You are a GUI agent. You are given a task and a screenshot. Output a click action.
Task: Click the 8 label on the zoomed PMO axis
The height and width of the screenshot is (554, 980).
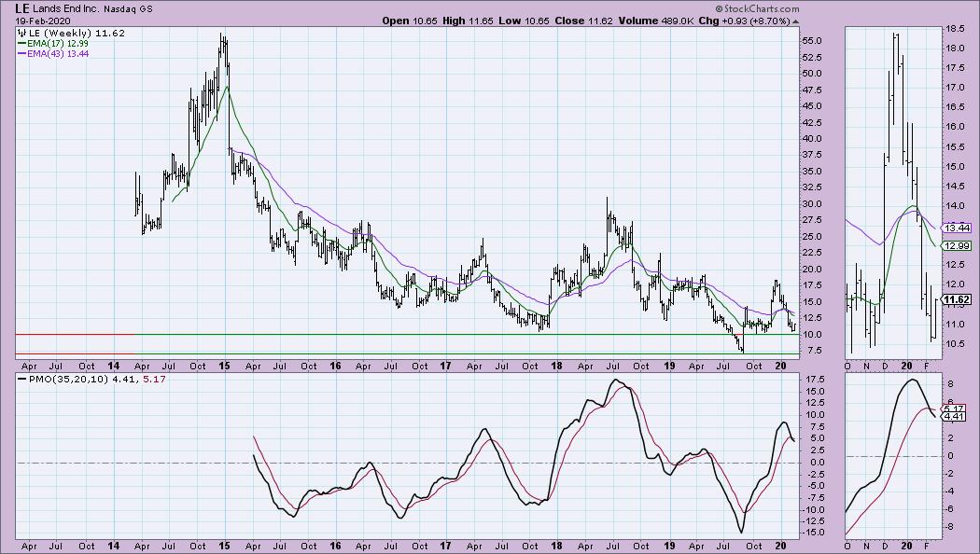(x=949, y=384)
